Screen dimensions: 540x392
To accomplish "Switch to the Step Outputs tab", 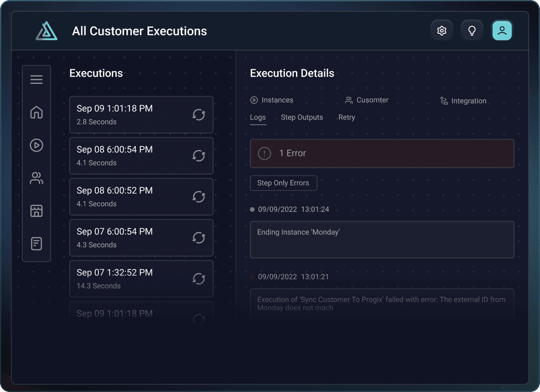I will 302,117.
